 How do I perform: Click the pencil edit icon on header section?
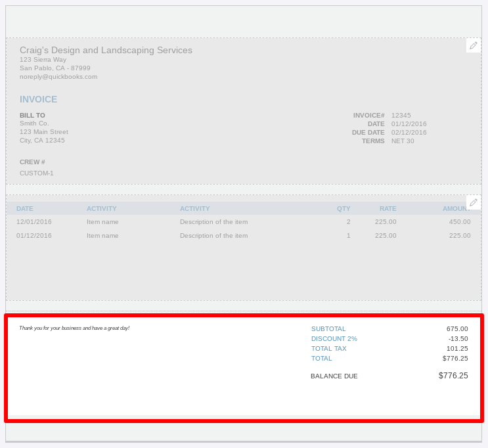pos(474,45)
